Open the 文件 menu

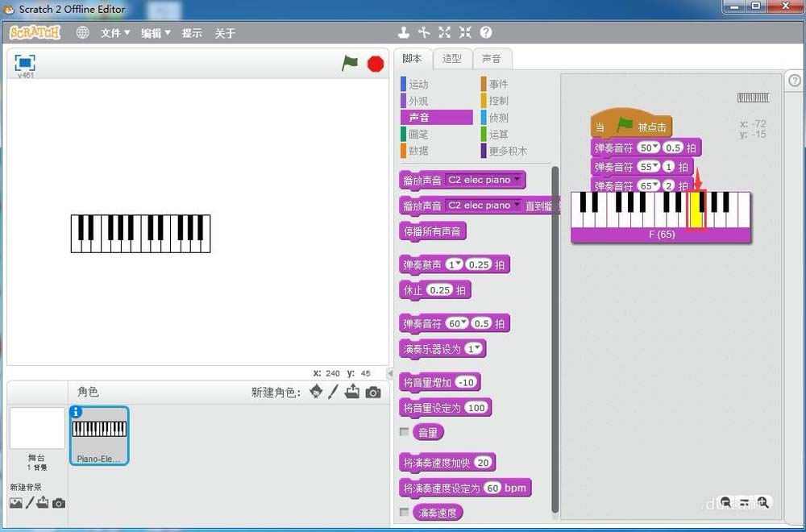pos(113,32)
